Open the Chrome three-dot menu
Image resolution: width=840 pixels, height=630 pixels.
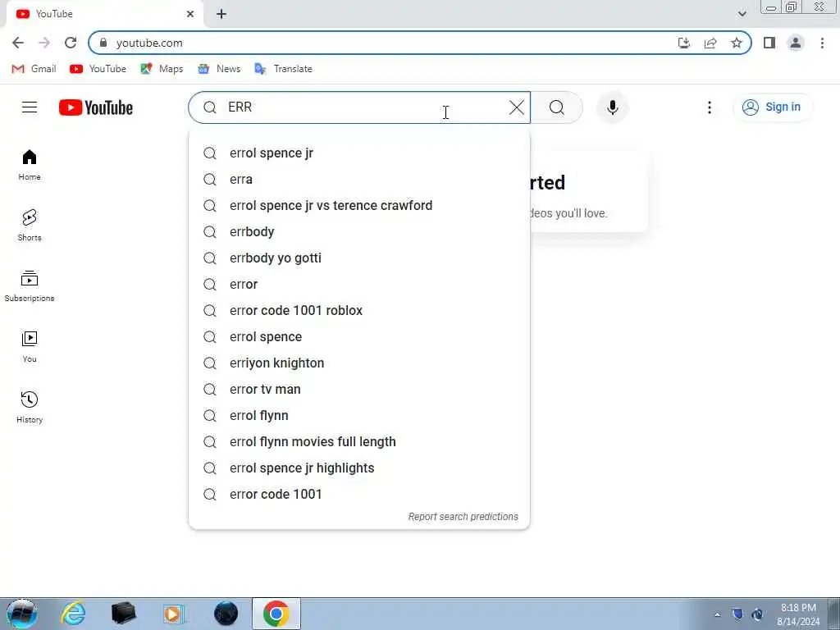(x=822, y=43)
